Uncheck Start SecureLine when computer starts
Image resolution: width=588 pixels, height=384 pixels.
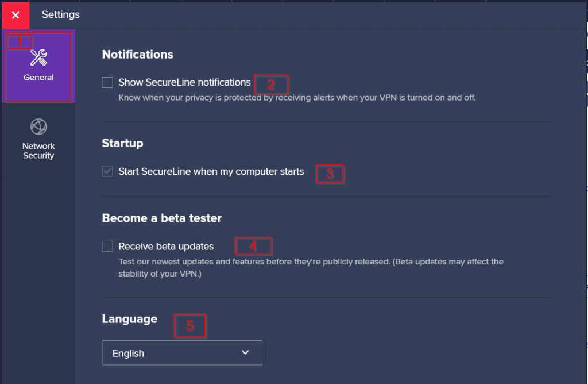tap(107, 171)
